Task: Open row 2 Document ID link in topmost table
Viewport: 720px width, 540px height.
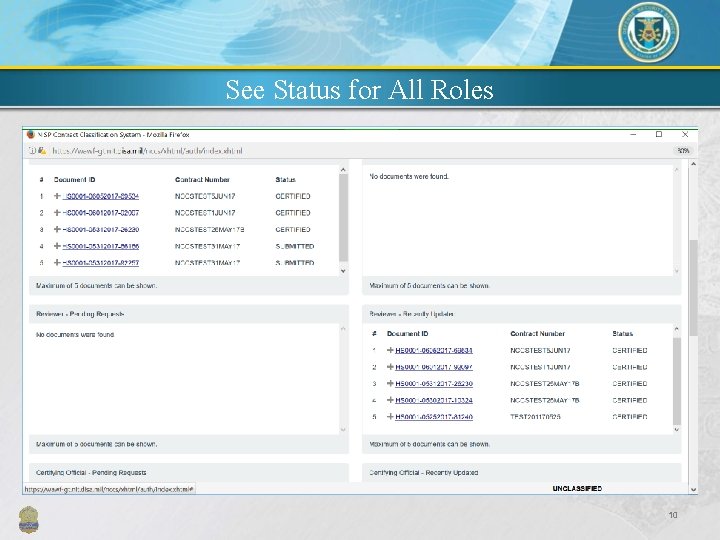Action: click(x=101, y=213)
